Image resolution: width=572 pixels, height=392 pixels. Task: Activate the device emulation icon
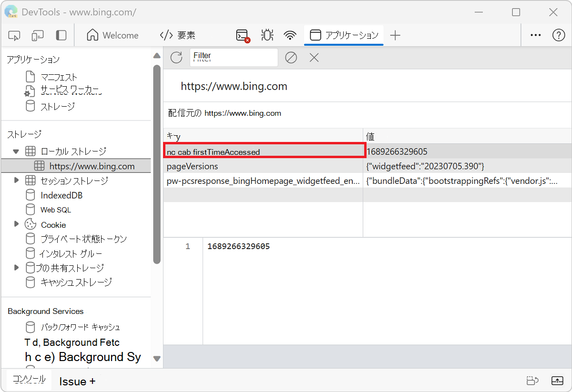click(x=38, y=35)
